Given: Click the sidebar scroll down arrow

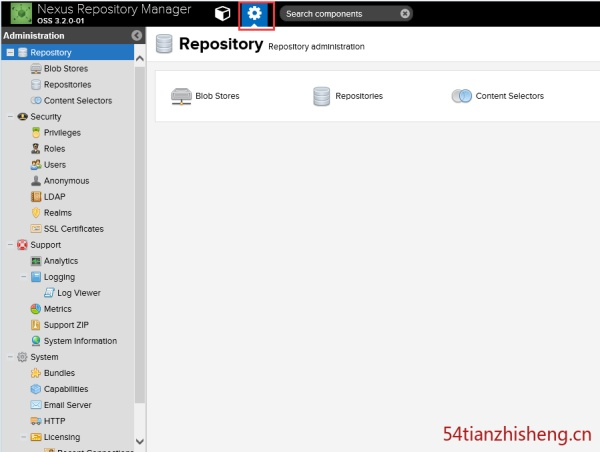Looking at the screenshot, I should pyautogui.click(x=140, y=441).
